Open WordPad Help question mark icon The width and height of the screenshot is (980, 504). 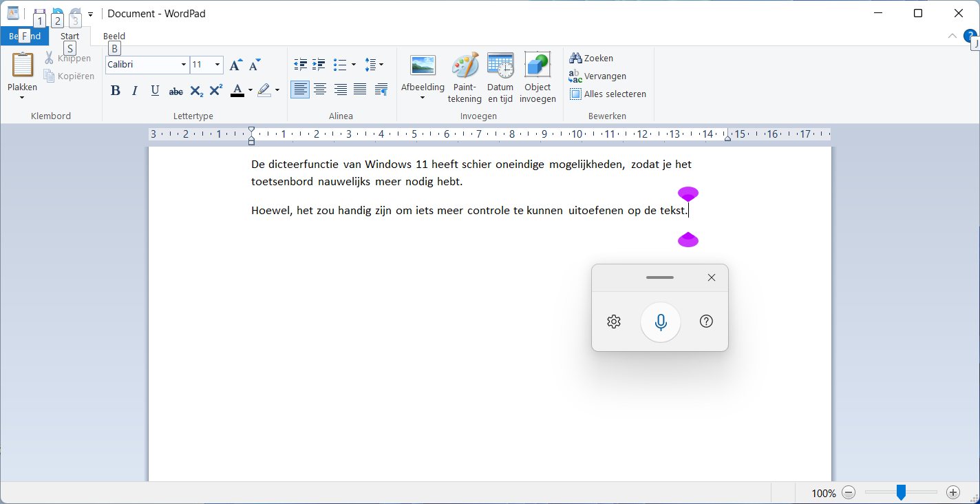click(970, 36)
